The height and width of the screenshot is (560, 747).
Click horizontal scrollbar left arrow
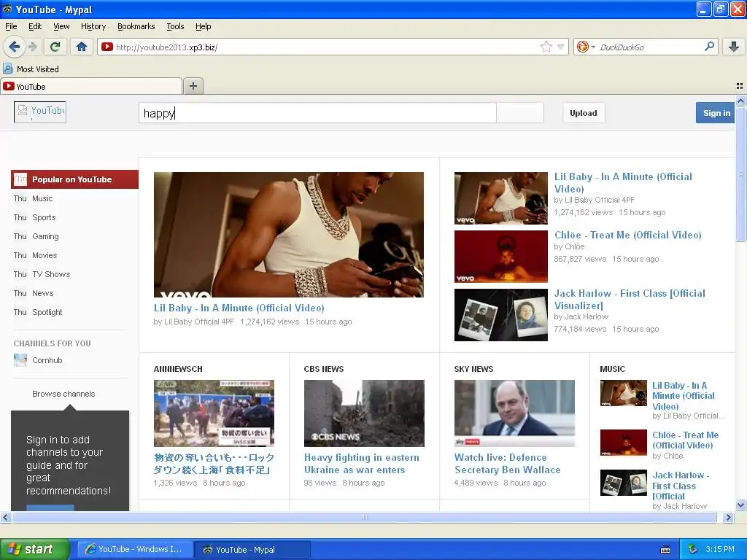[5, 517]
